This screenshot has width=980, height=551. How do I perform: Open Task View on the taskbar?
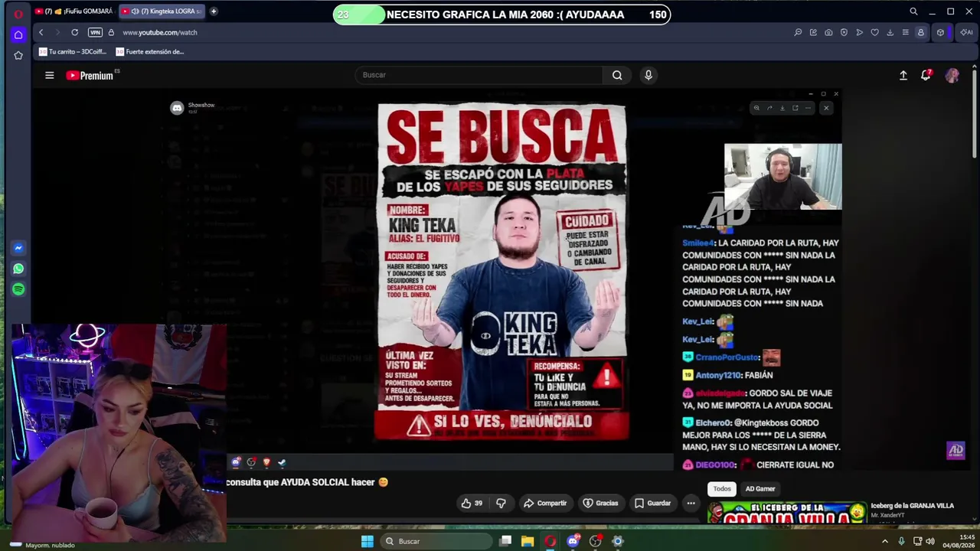(505, 541)
